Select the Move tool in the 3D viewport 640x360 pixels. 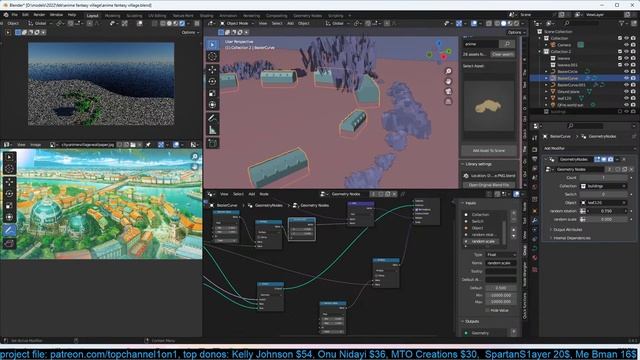coord(212,69)
